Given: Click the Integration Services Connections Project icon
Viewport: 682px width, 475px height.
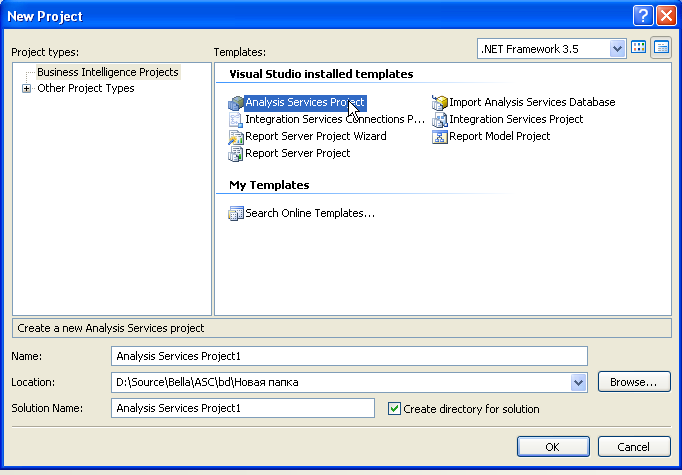Looking at the screenshot, I should coord(236,120).
